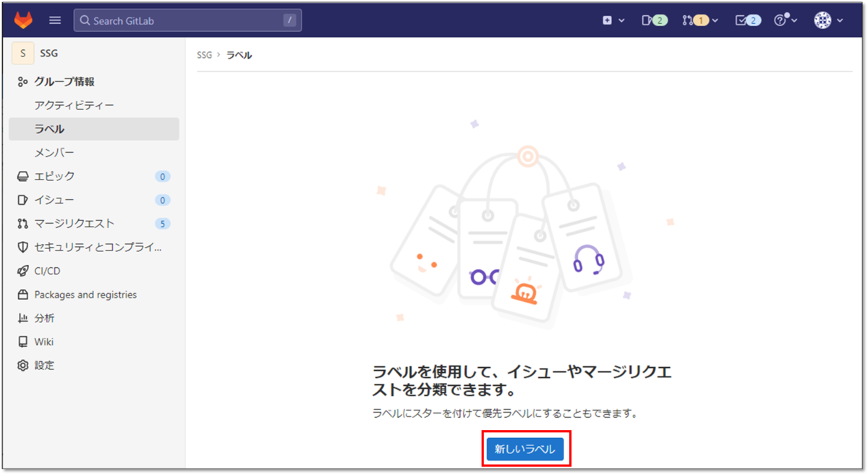Click your profile avatar icon

tap(821, 20)
